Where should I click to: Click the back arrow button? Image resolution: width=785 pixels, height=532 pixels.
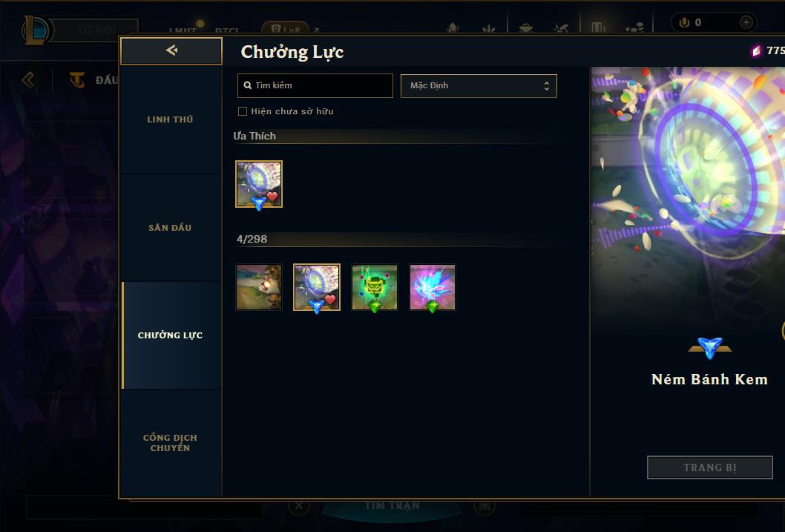171,50
